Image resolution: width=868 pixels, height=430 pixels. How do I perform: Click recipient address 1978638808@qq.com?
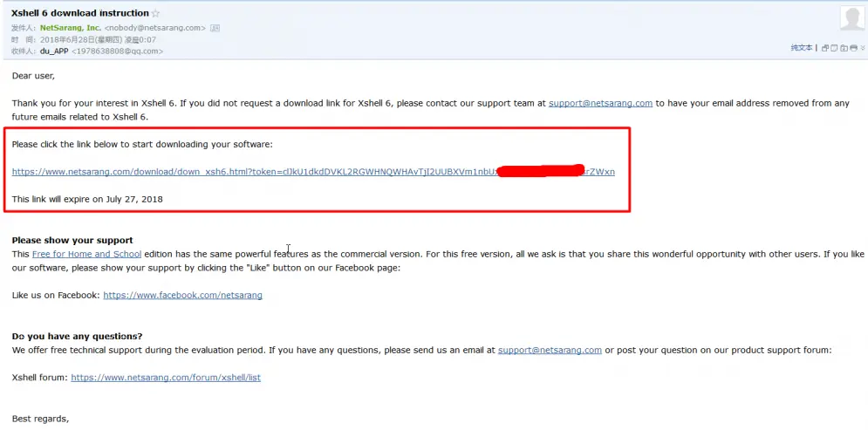coord(118,51)
